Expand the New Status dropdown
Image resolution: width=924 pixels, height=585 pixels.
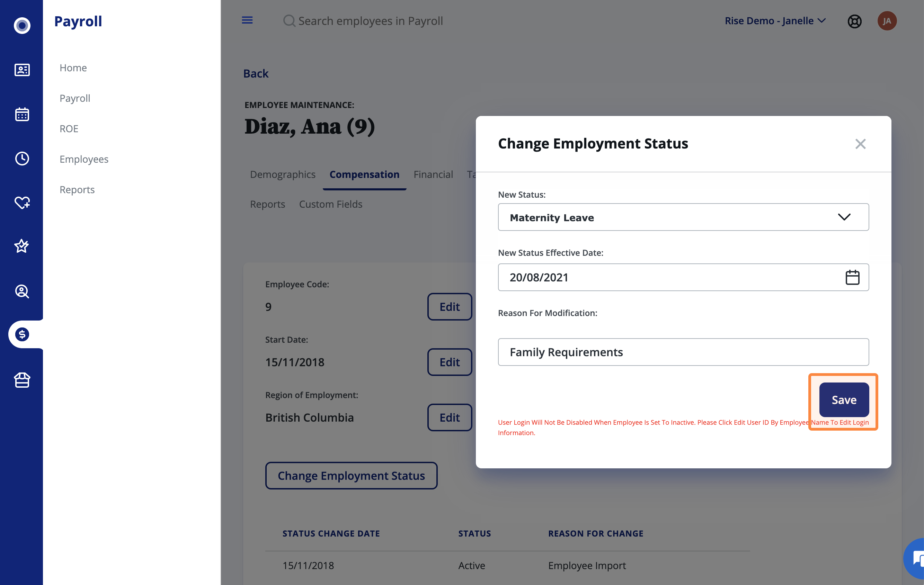coord(683,217)
